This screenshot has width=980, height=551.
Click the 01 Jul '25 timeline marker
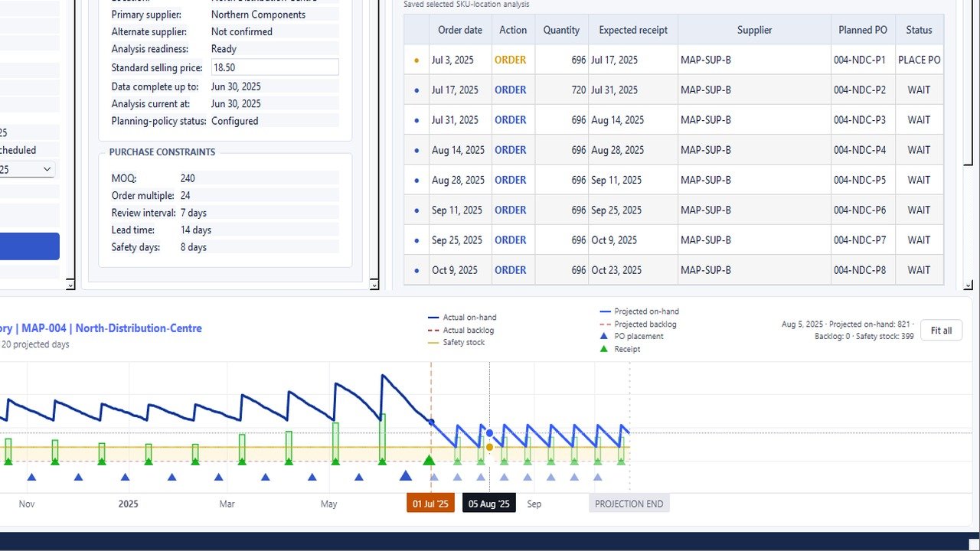(x=430, y=504)
